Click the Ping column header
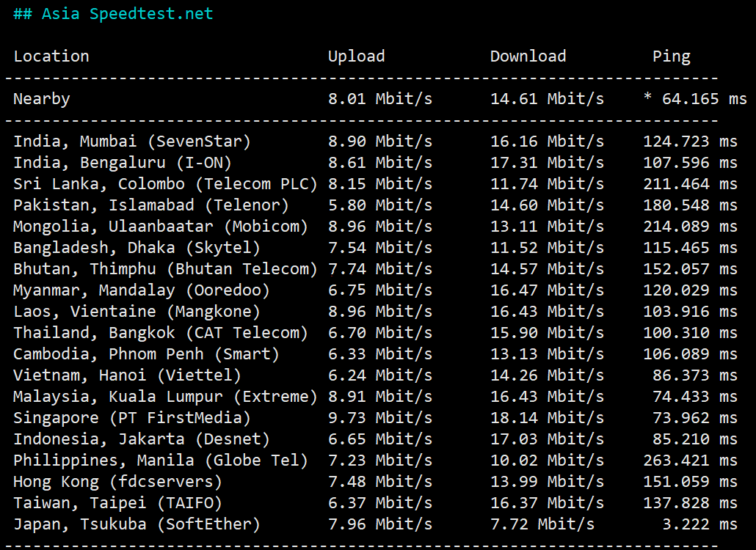Image resolution: width=756 pixels, height=550 pixels. (x=671, y=56)
